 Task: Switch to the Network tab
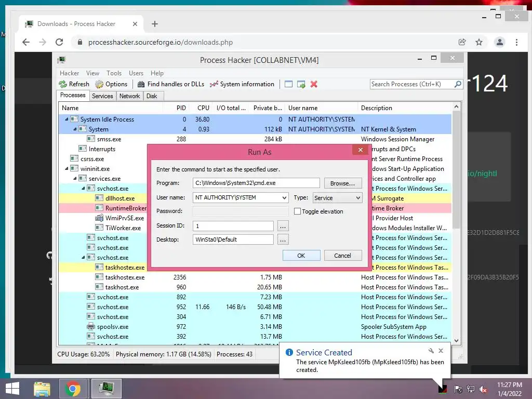[129, 96]
